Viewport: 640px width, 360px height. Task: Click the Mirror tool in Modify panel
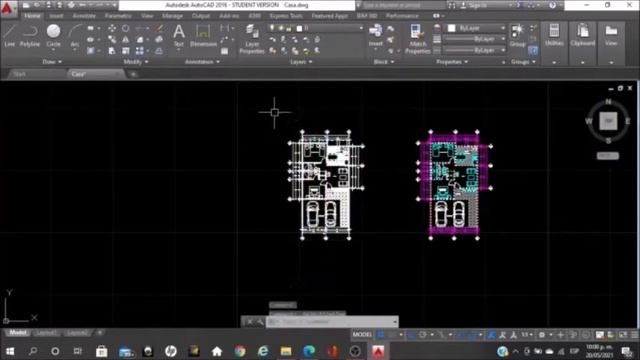coord(125,40)
